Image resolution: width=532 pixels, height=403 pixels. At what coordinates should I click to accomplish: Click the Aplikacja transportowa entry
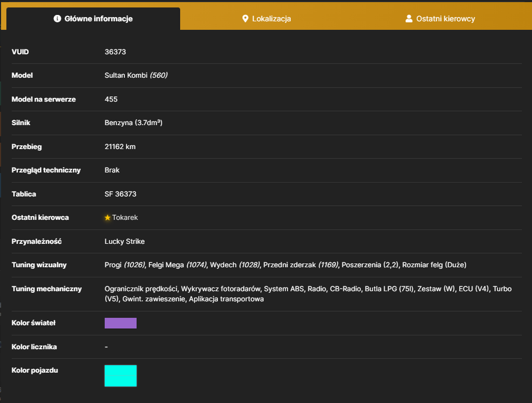[x=227, y=299]
